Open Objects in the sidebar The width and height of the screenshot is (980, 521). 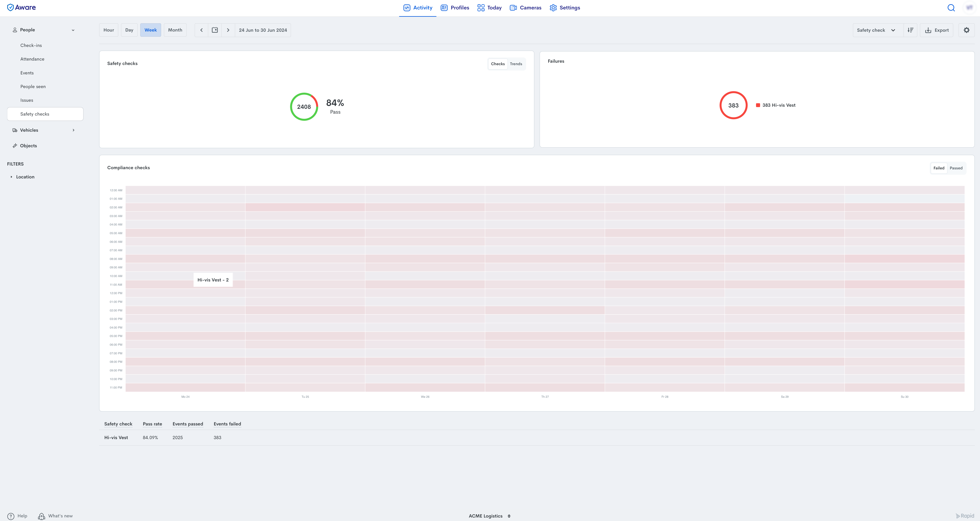pyautogui.click(x=29, y=146)
